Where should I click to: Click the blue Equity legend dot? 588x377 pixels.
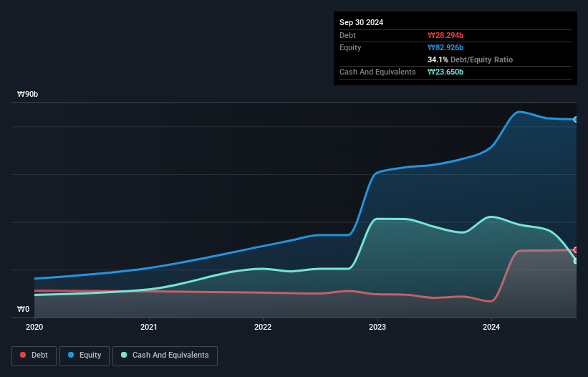(71, 355)
